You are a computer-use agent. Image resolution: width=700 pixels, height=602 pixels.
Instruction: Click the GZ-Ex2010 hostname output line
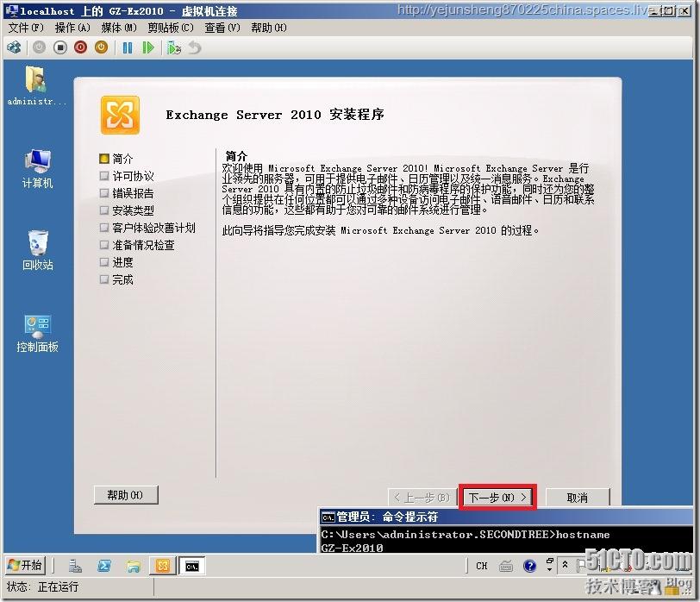352,548
